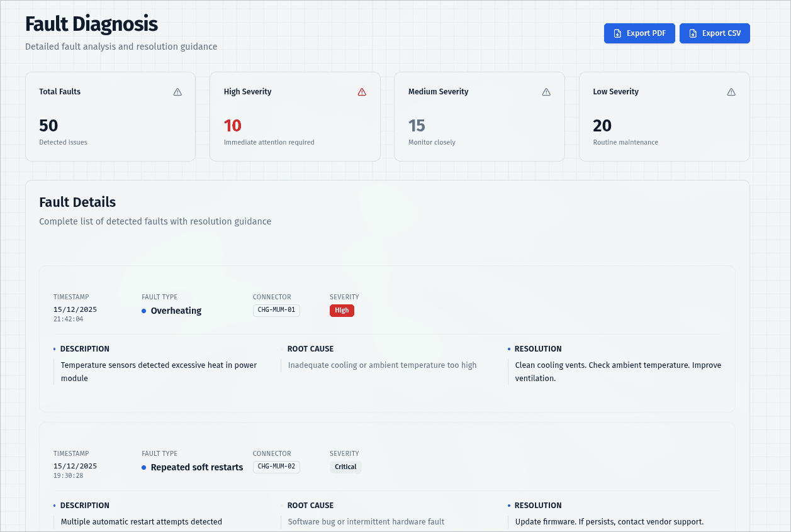791x532 pixels.
Task: Select the Low Severity count 20
Action: click(602, 125)
